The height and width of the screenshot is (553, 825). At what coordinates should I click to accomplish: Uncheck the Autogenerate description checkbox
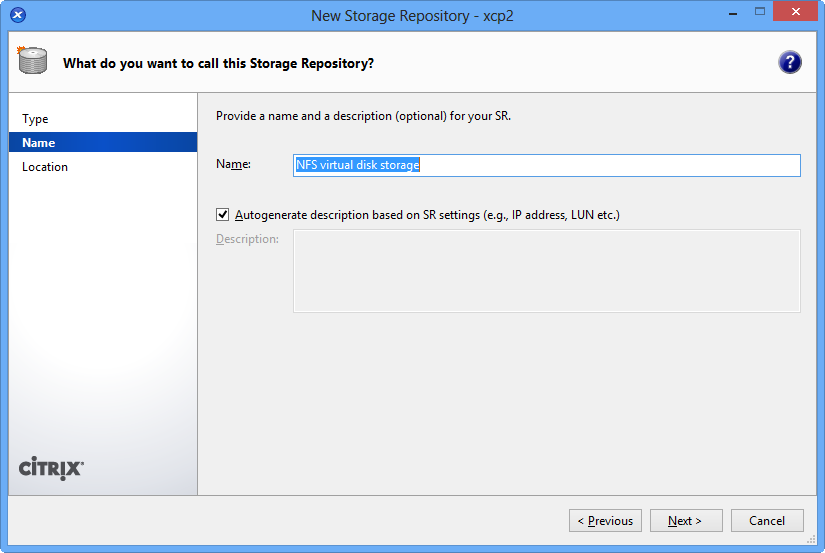point(222,214)
